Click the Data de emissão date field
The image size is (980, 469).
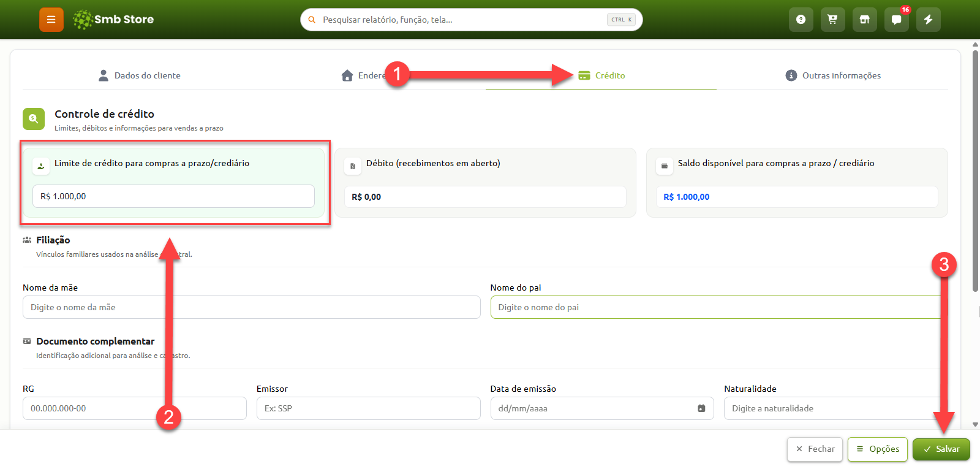pyautogui.click(x=602, y=408)
